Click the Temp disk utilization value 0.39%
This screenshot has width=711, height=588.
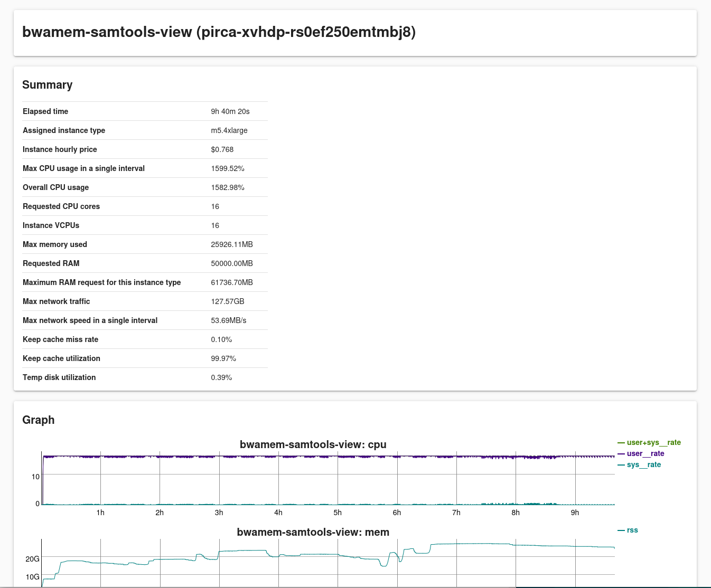[x=221, y=377]
